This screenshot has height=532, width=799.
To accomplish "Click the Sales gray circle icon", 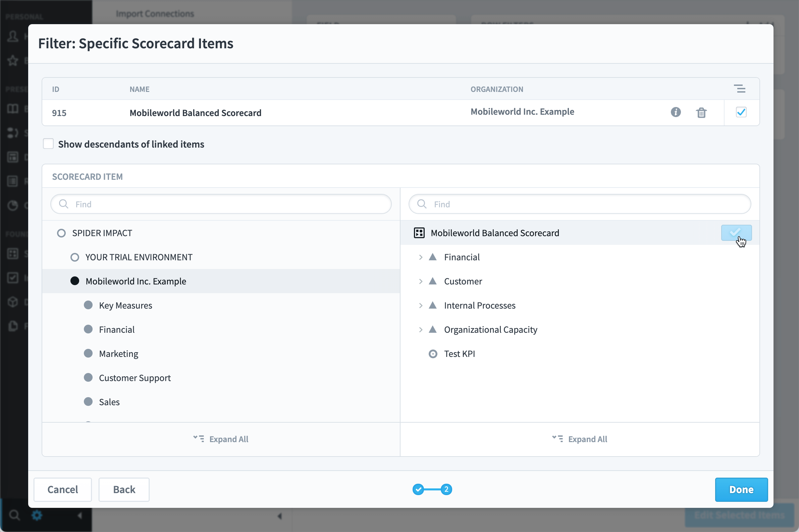I will tap(88, 402).
